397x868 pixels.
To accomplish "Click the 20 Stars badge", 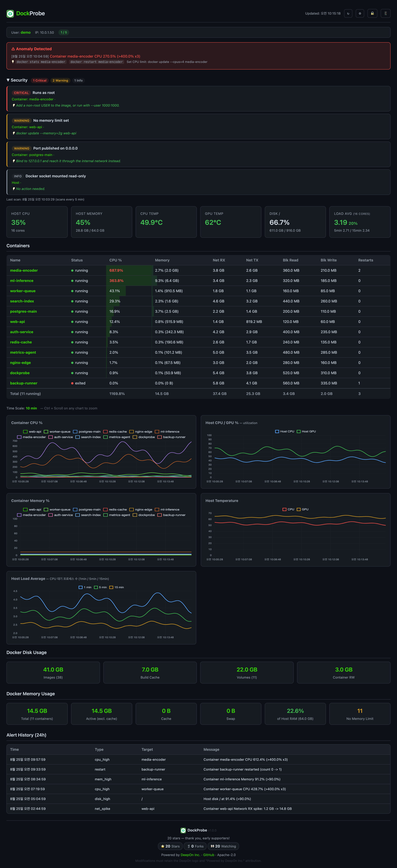I will (x=170, y=846).
